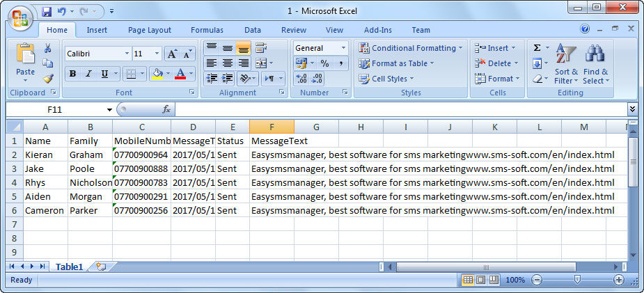Expand the formula bar chevron
644x293 pixels.
(x=631, y=109)
